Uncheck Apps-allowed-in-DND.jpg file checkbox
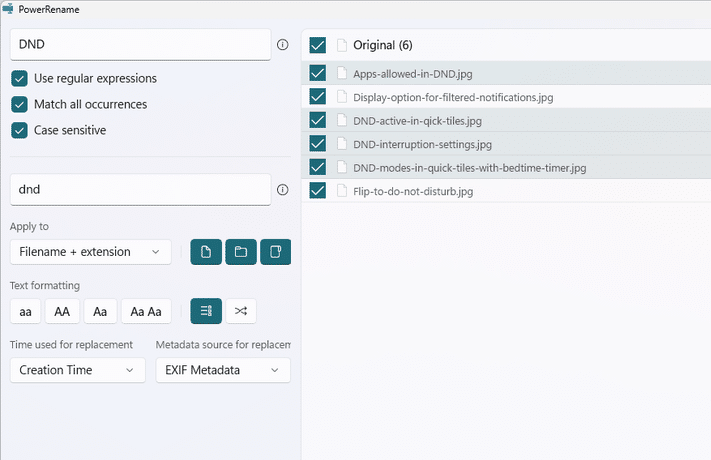This screenshot has height=460, width=711. click(x=317, y=73)
